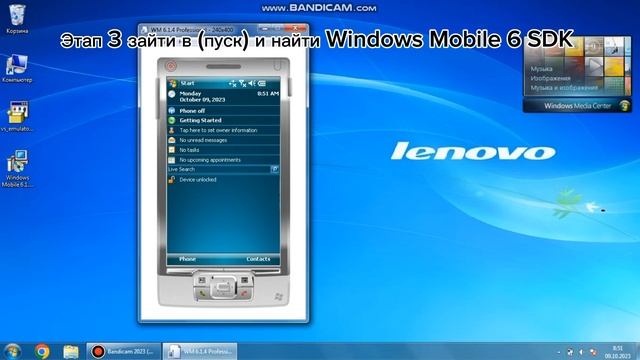Tap the connectivity status icon in emulator
This screenshot has height=360, width=640.
coord(233,84)
